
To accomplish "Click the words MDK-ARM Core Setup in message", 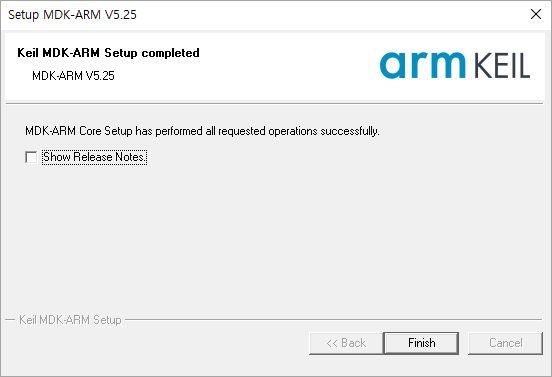I will pyautogui.click(x=79, y=131).
